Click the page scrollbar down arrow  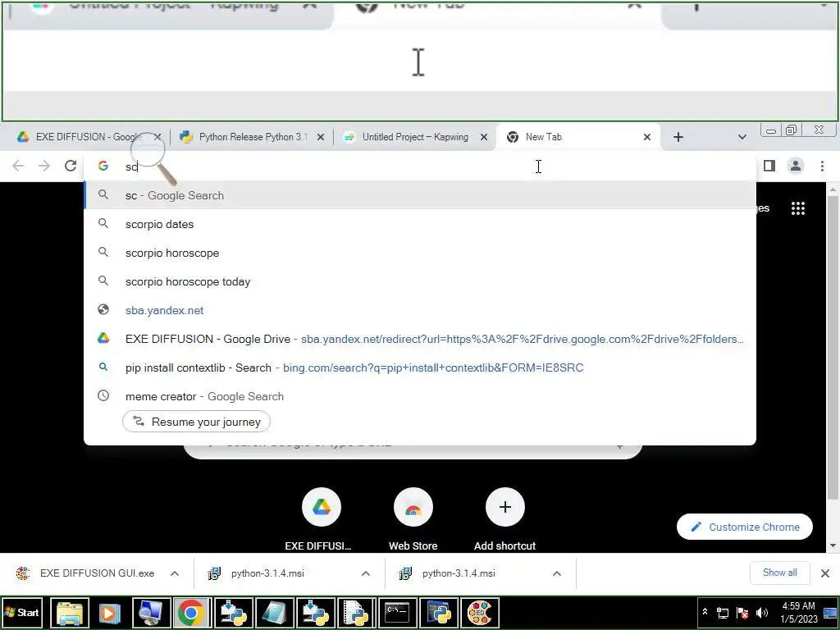tap(833, 546)
